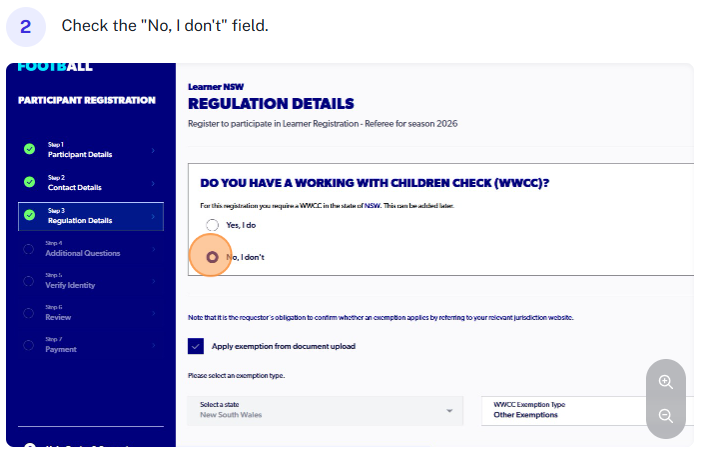Click the zoom out magnifier icon

click(666, 416)
